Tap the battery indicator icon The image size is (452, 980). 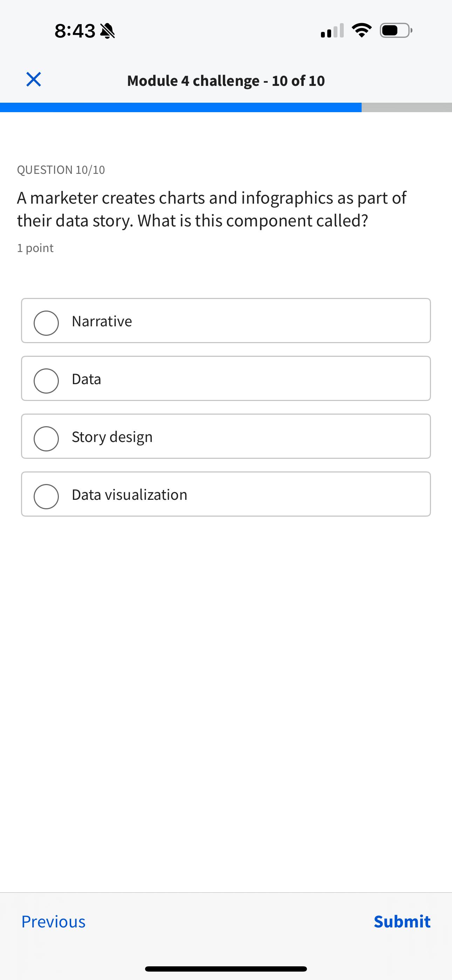[x=396, y=30]
